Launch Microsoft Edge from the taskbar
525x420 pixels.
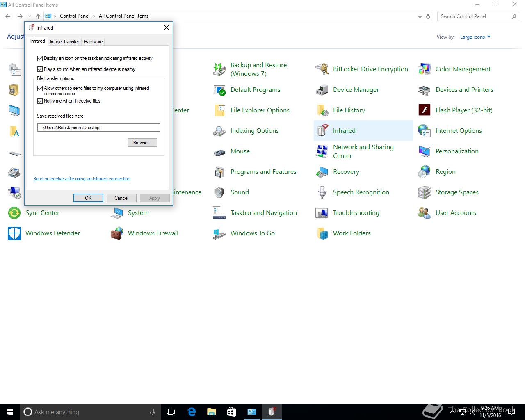(x=191, y=412)
